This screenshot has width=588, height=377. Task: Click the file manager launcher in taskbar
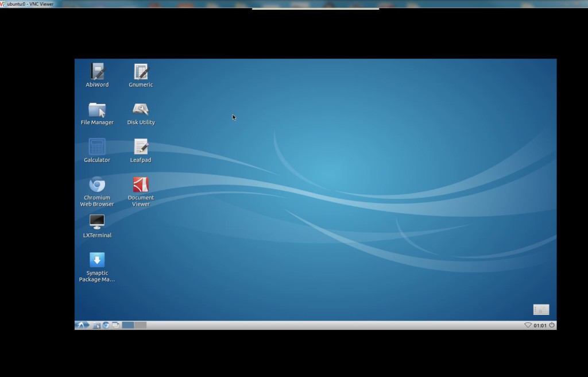96,325
